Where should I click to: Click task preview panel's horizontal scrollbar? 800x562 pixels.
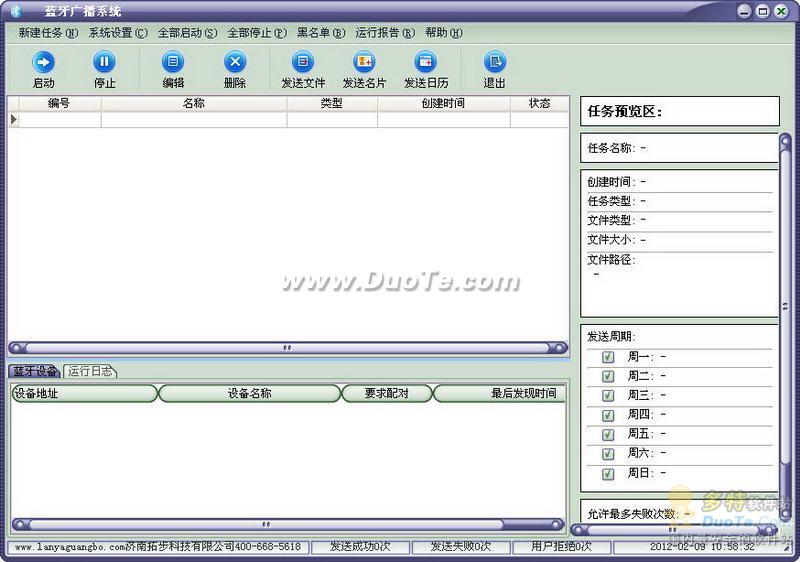(673, 530)
